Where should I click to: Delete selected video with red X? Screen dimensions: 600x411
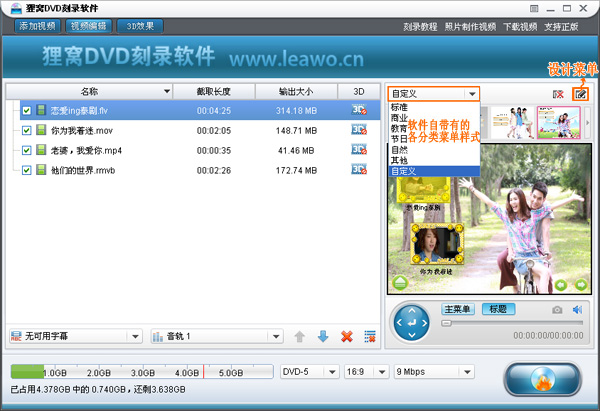[347, 337]
